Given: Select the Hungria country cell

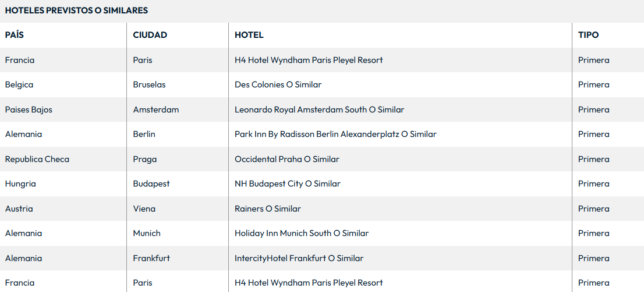Looking at the screenshot, I should [x=20, y=184].
